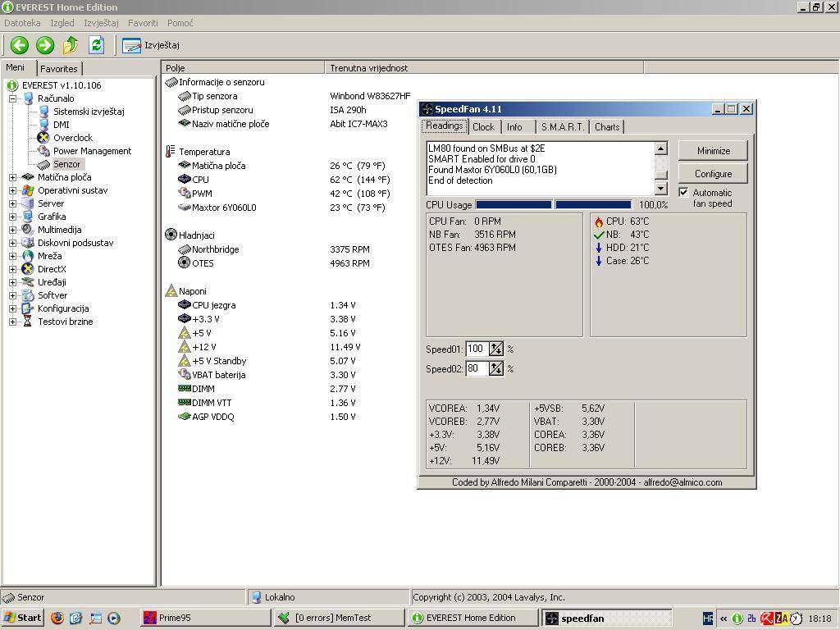This screenshot has width=840, height=630.
Task: Click the Firefox icon in quick launch
Action: click(x=57, y=618)
